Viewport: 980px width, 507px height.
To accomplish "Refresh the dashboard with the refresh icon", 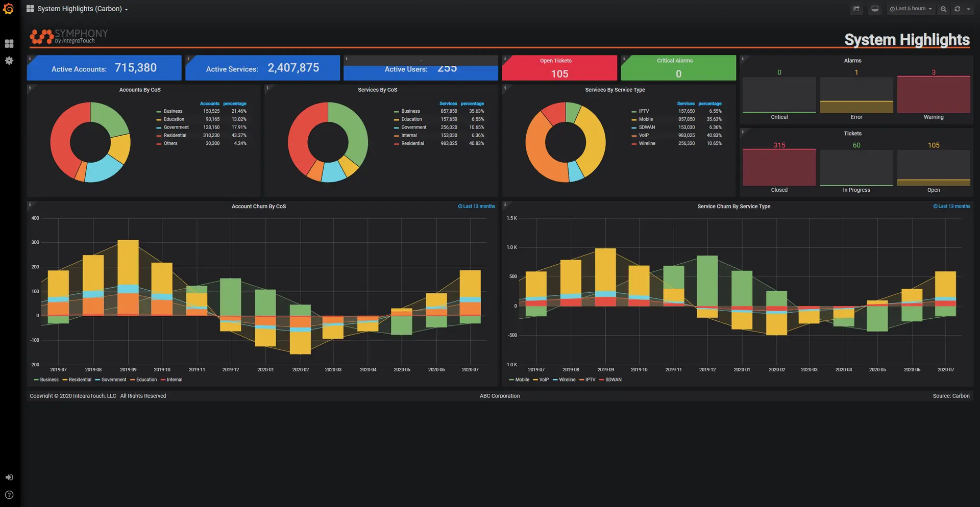I will [x=958, y=9].
